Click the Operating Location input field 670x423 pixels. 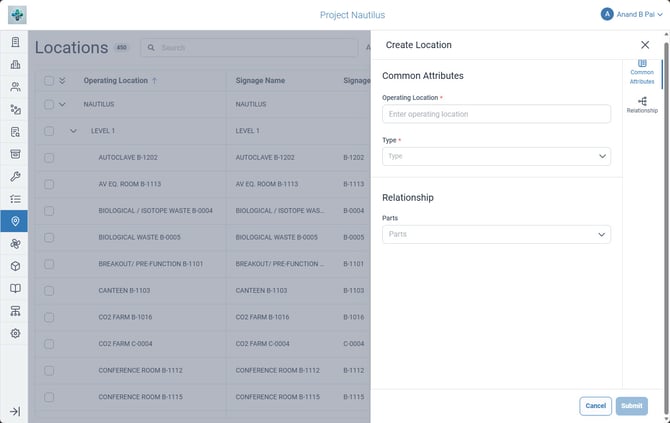pos(496,114)
